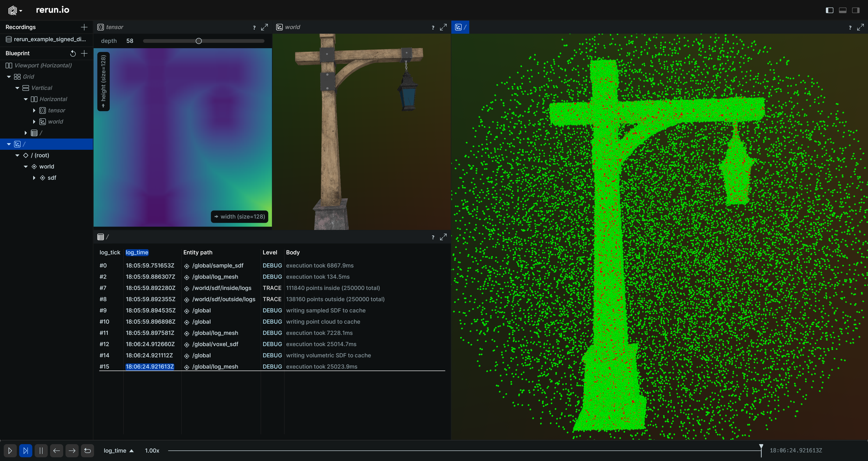Select the sdf entity
Screen dimensions: 868x461
(52, 178)
